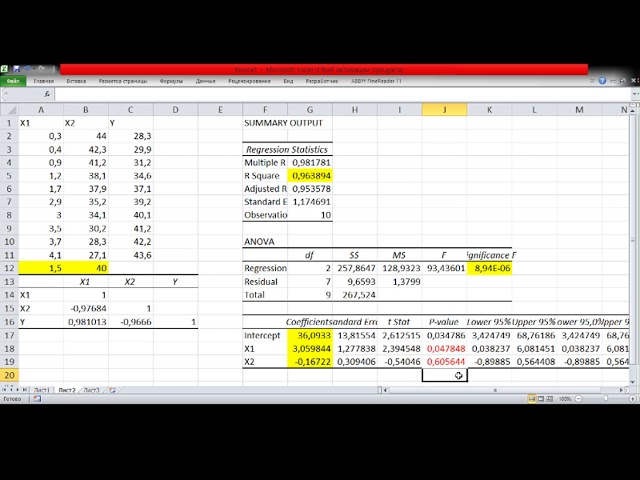Click row header 12
640x480 pixels.
(x=8, y=268)
